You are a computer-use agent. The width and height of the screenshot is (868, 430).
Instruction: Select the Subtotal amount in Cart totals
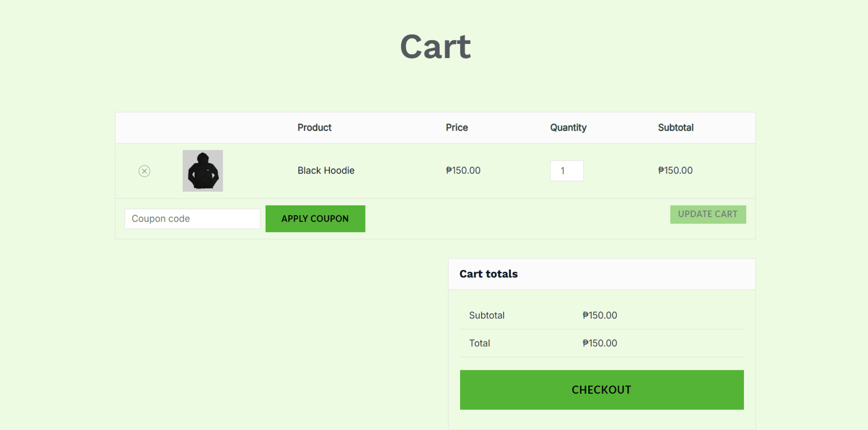coord(600,316)
